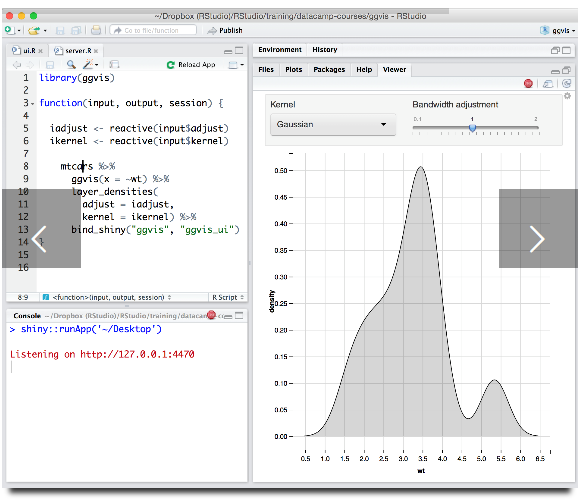This screenshot has width=585, height=501.
Task: Open the History tab
Action: (325, 50)
